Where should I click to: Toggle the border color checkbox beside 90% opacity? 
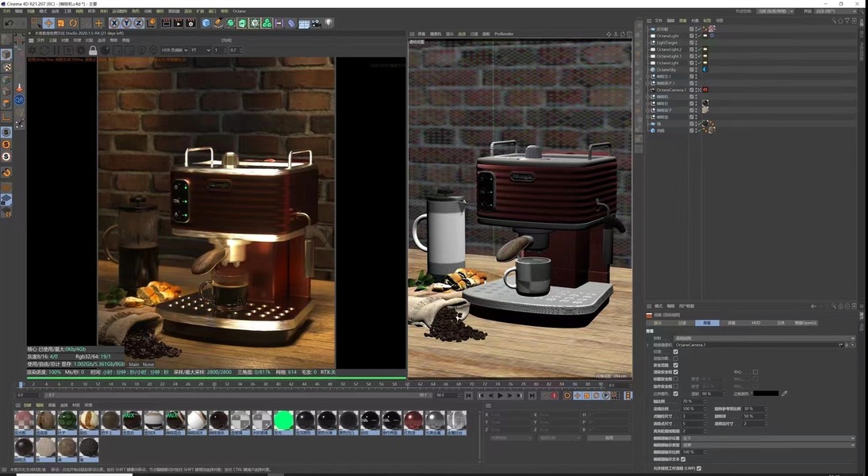click(x=675, y=393)
